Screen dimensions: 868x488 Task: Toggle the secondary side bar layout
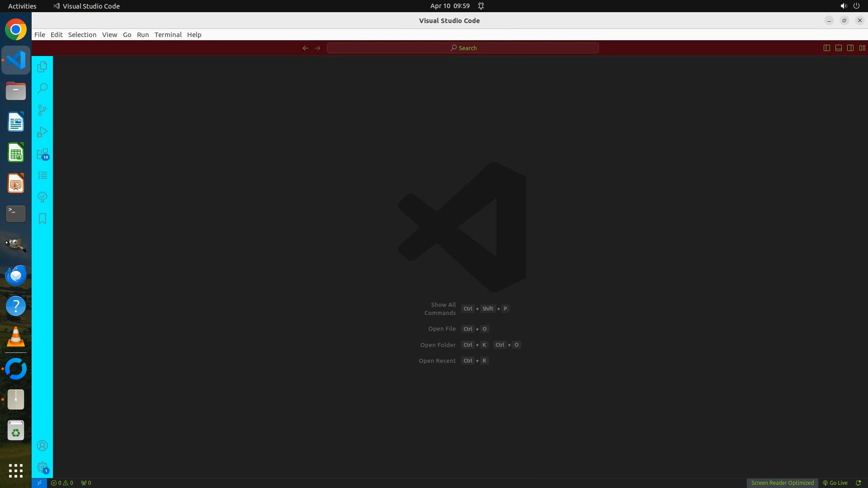pos(850,48)
